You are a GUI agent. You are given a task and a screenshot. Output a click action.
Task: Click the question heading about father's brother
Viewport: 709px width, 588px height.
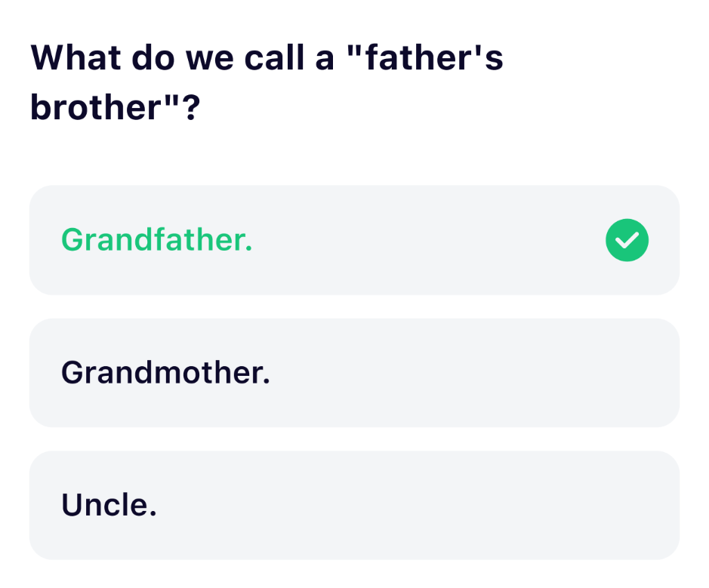click(267, 83)
